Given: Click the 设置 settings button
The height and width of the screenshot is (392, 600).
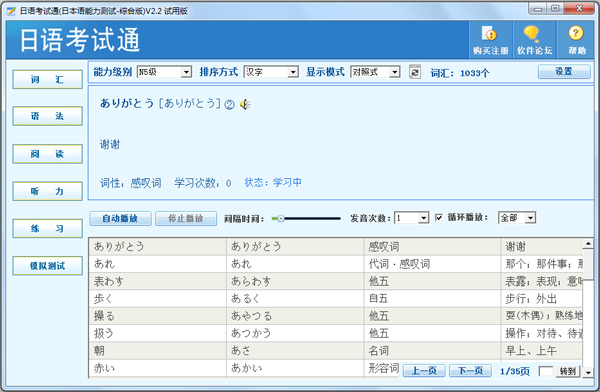Looking at the screenshot, I should [564, 72].
